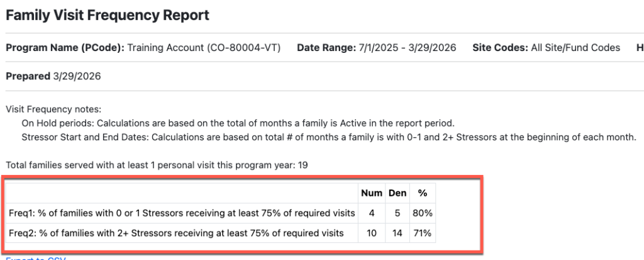Click the 71% result cell
This screenshot has width=644, height=260.
422,233
